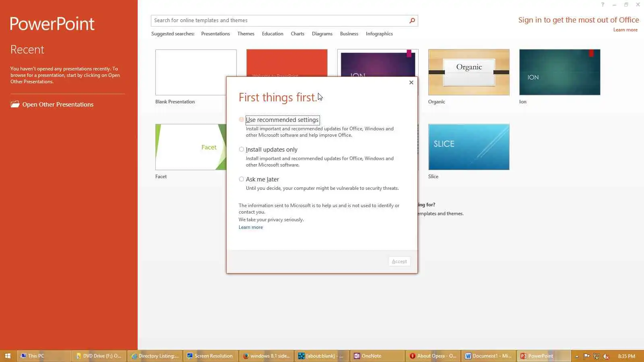Open Learn more link in privacy dialog
644x362 pixels.
point(251,227)
